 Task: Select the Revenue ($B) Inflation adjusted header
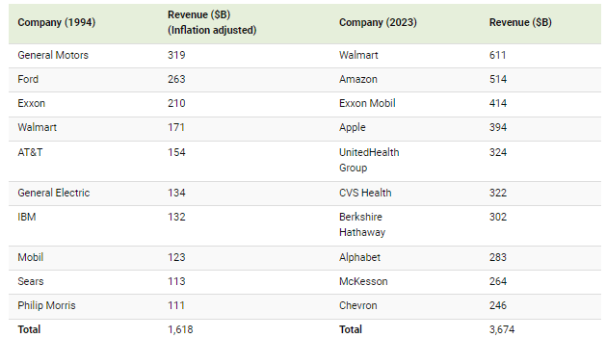(x=212, y=22)
